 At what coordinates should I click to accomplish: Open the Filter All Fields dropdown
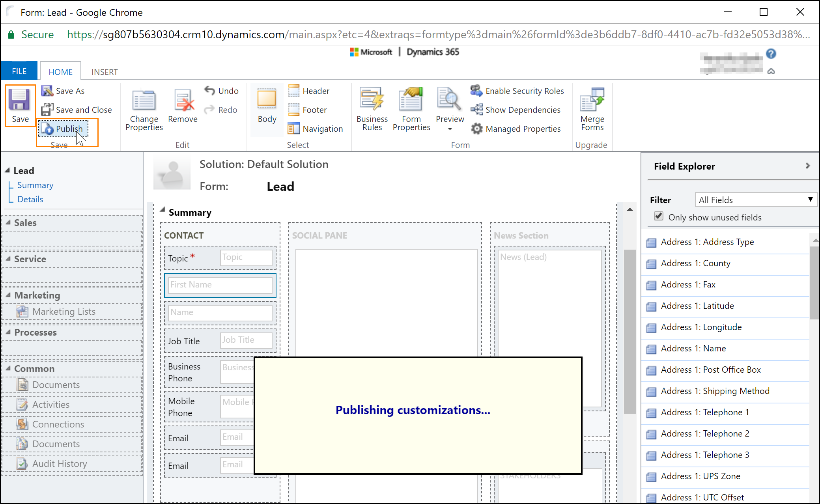tap(755, 200)
